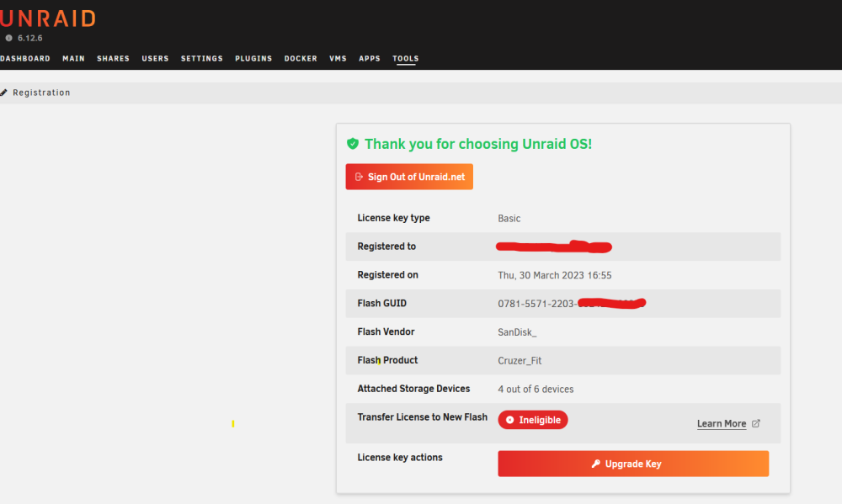Click the Registered on label
This screenshot has width=842, height=504.
click(387, 275)
